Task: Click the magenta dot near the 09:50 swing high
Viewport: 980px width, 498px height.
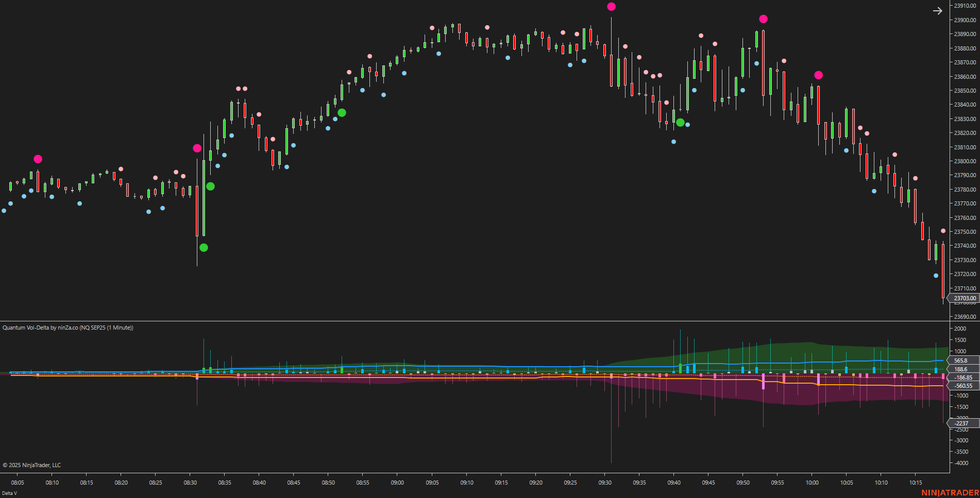Action: click(x=763, y=19)
